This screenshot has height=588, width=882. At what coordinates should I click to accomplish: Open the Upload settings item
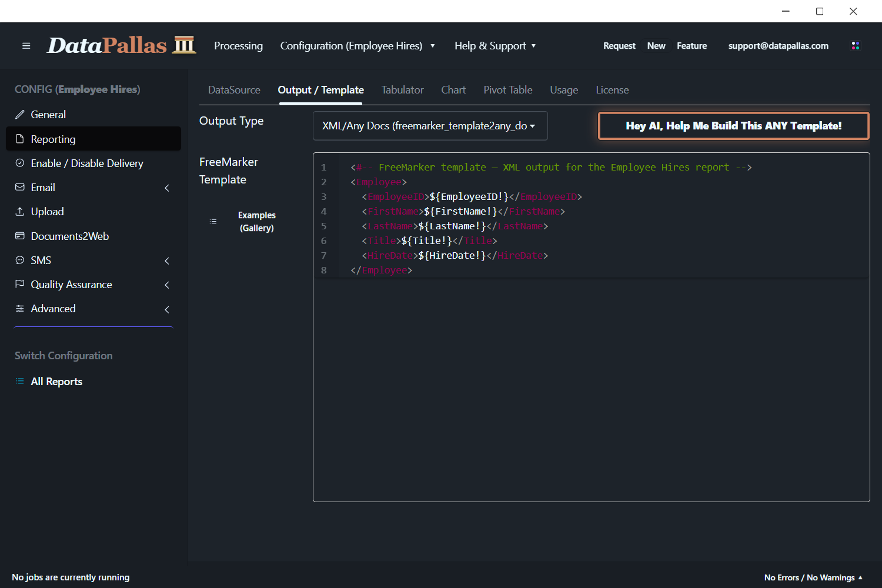point(93,211)
